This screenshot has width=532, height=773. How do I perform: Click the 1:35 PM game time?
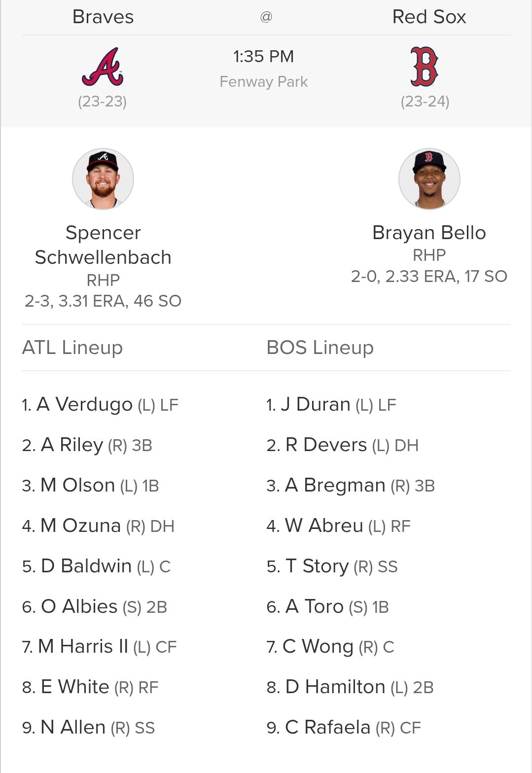[264, 56]
